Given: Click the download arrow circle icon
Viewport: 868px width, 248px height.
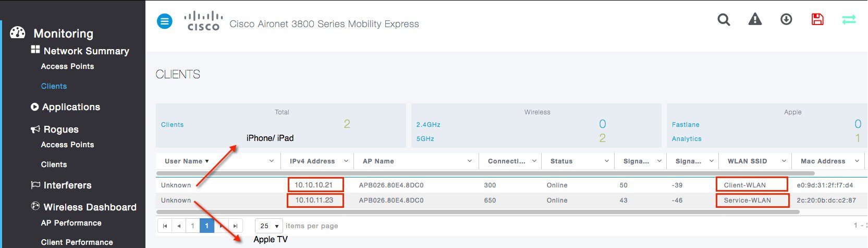Looking at the screenshot, I should click(786, 20).
